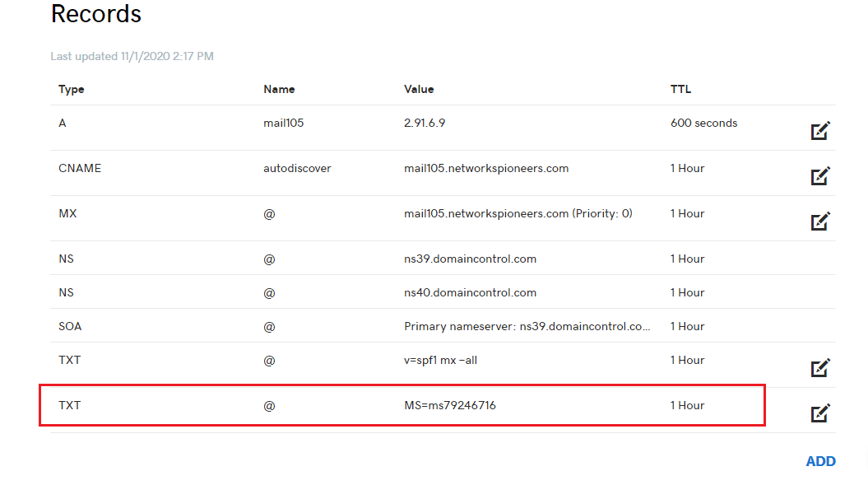
Task: Click the mail105.networkspioneers.com CNAME value
Action: coord(486,169)
